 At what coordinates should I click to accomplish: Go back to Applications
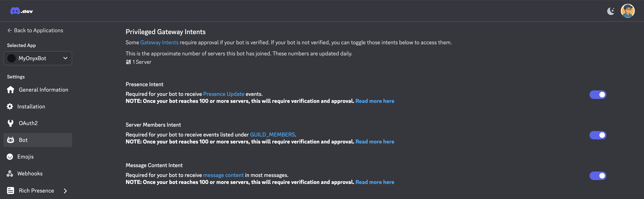(x=35, y=30)
